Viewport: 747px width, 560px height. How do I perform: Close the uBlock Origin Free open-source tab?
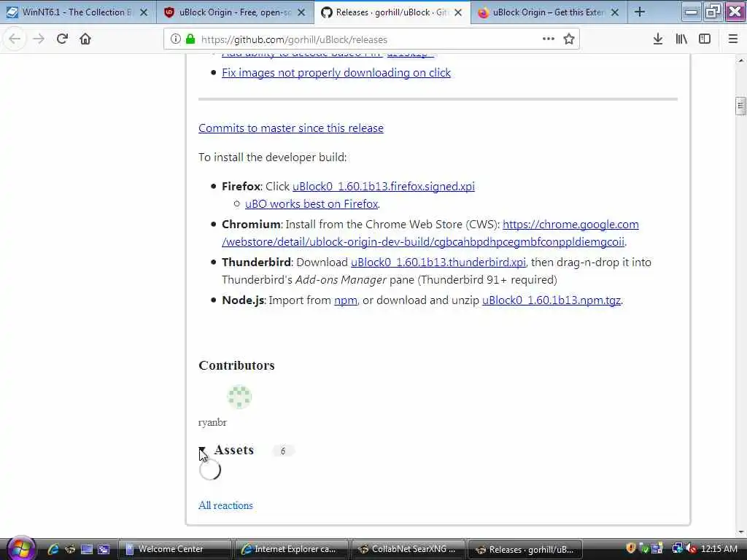tap(301, 12)
